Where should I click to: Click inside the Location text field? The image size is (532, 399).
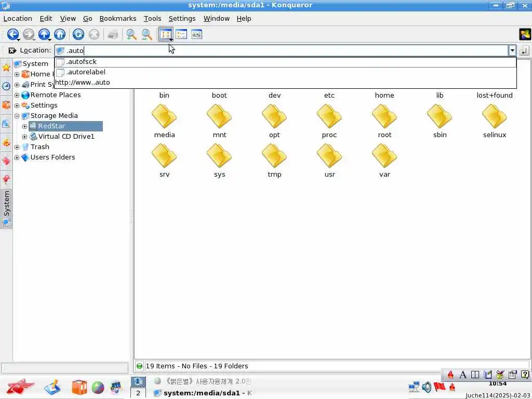click(x=282, y=50)
